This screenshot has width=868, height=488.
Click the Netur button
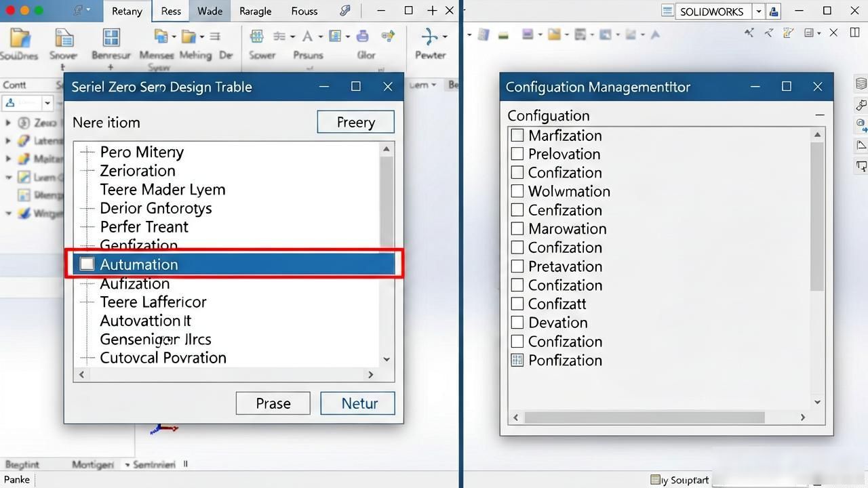(x=357, y=403)
